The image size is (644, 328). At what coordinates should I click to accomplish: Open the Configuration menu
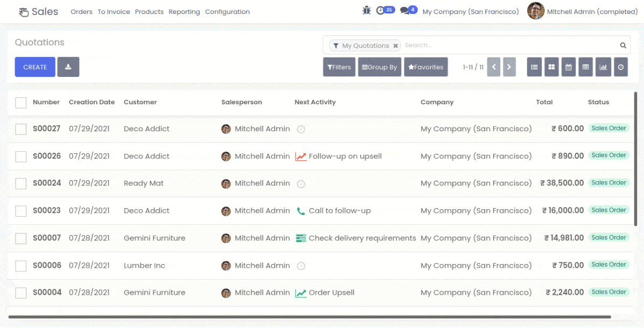tap(227, 12)
